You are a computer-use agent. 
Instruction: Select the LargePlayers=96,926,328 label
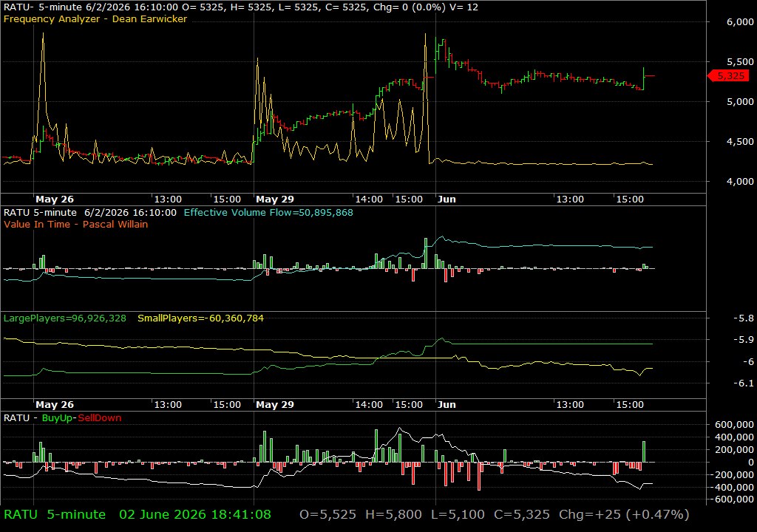point(65,318)
